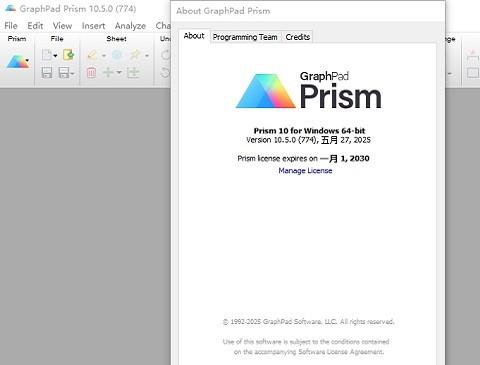Open the Analyze menu

[x=130, y=26]
